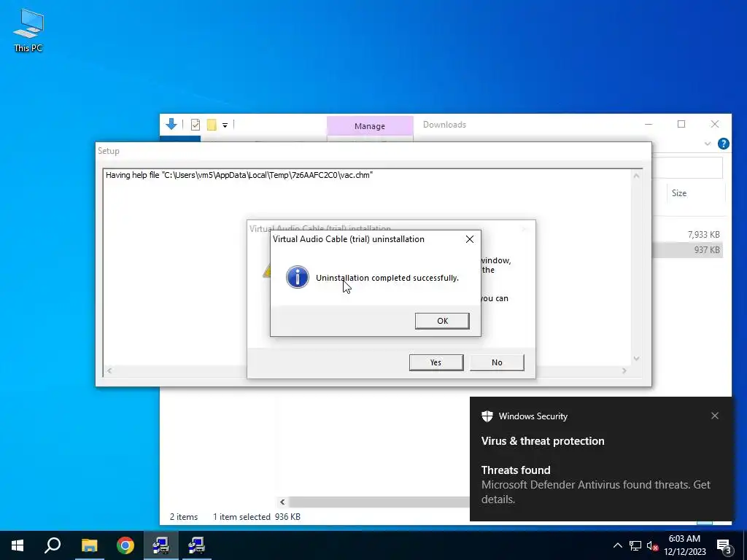Close the Virtual Audio Cable uninstallation dialog
The image size is (747, 560).
pos(470,239)
